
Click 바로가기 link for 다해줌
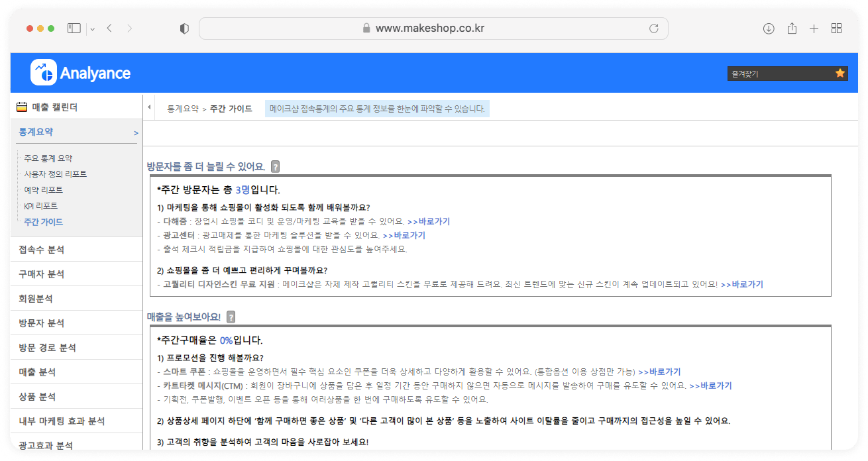[x=429, y=221]
